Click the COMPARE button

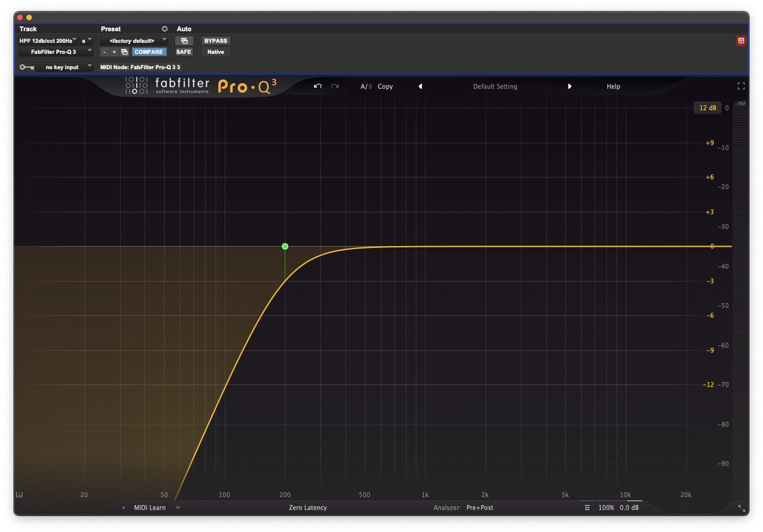click(149, 52)
